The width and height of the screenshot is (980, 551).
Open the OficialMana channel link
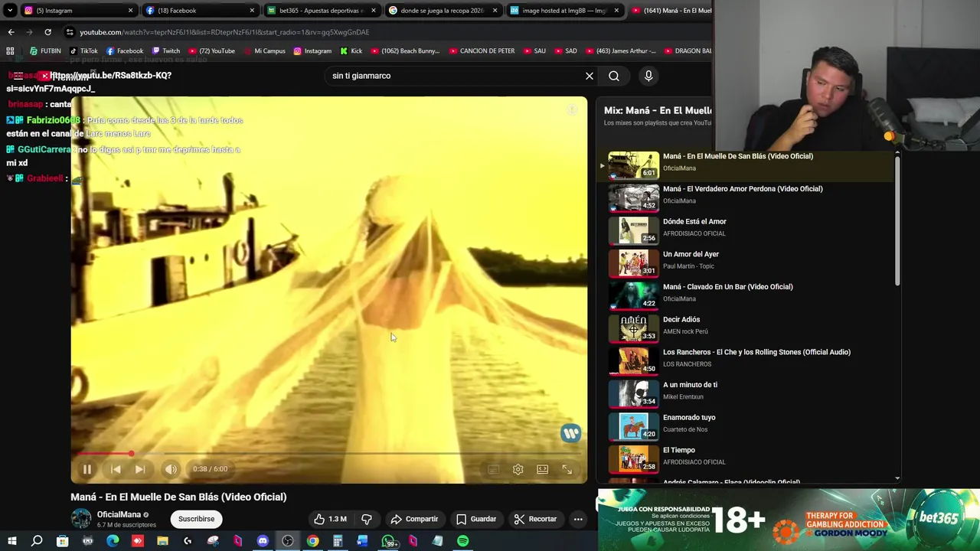click(x=119, y=515)
